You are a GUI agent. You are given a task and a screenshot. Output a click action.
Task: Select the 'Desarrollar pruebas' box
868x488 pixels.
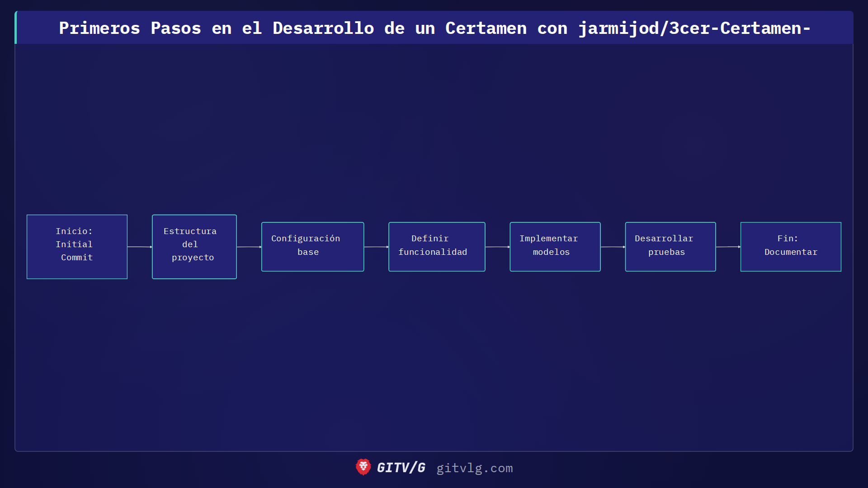(670, 246)
